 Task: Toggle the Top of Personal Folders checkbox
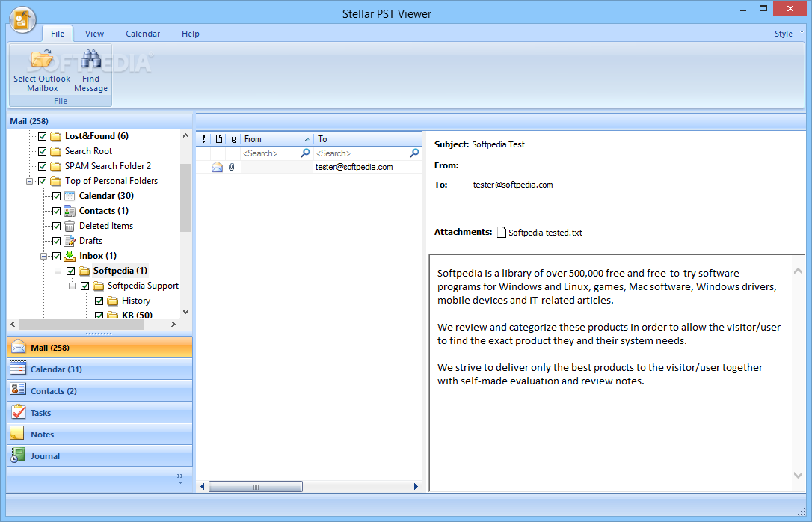[x=43, y=181]
